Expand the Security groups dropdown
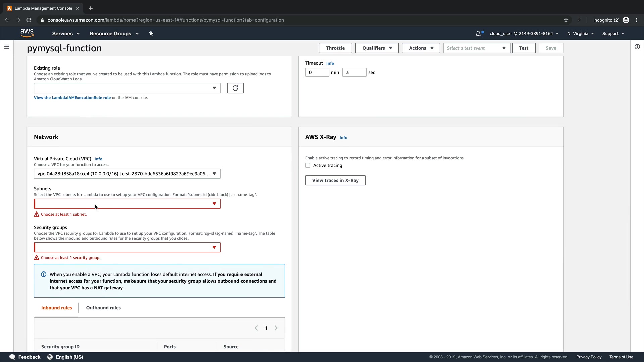644x362 pixels. (127, 247)
